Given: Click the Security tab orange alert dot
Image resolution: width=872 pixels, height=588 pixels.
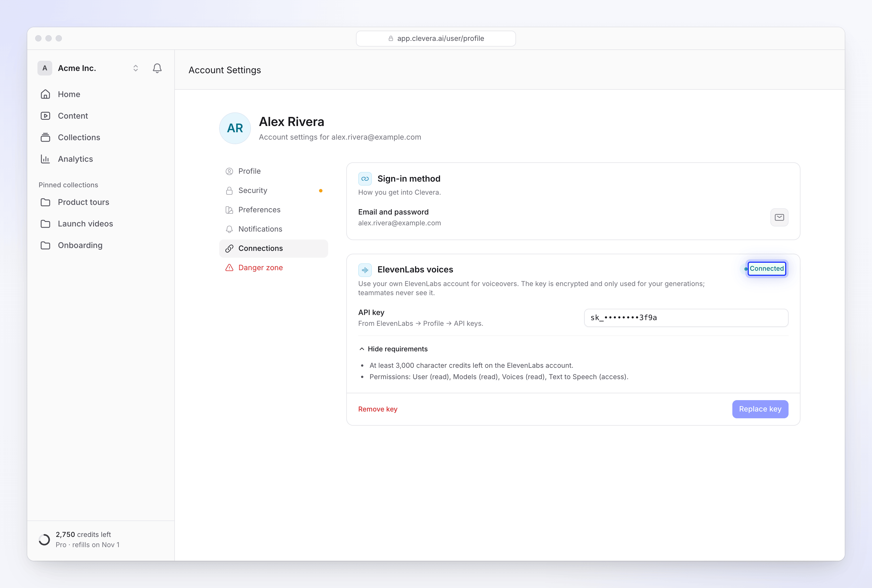Looking at the screenshot, I should [321, 191].
